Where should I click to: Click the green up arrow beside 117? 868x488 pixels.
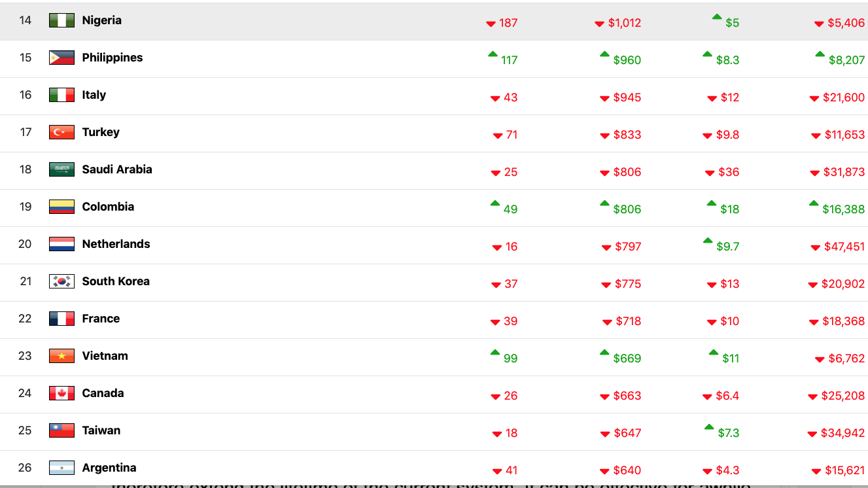(x=493, y=55)
